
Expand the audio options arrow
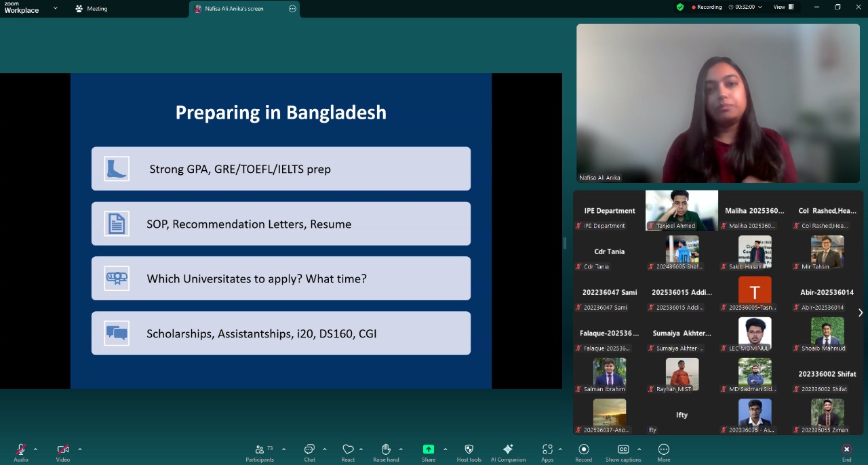[35, 449]
